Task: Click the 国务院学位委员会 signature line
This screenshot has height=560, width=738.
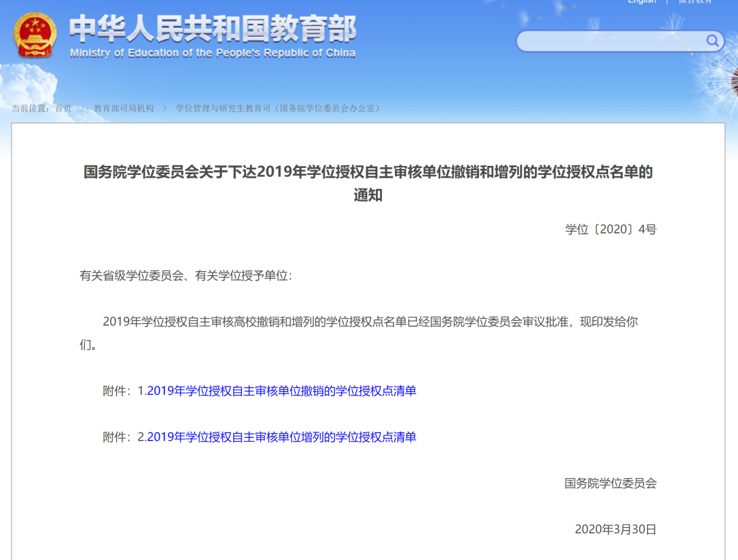Action: click(x=610, y=484)
